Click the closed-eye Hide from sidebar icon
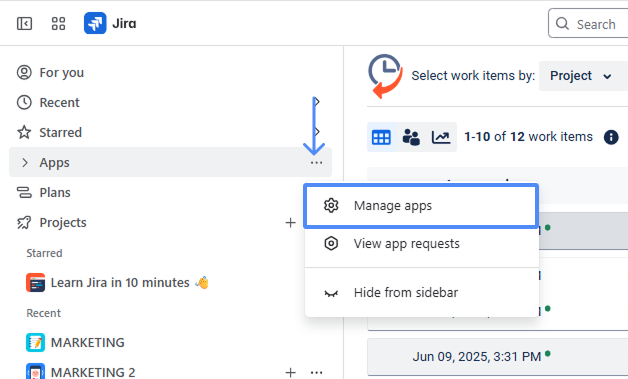628x379 pixels. tap(331, 294)
